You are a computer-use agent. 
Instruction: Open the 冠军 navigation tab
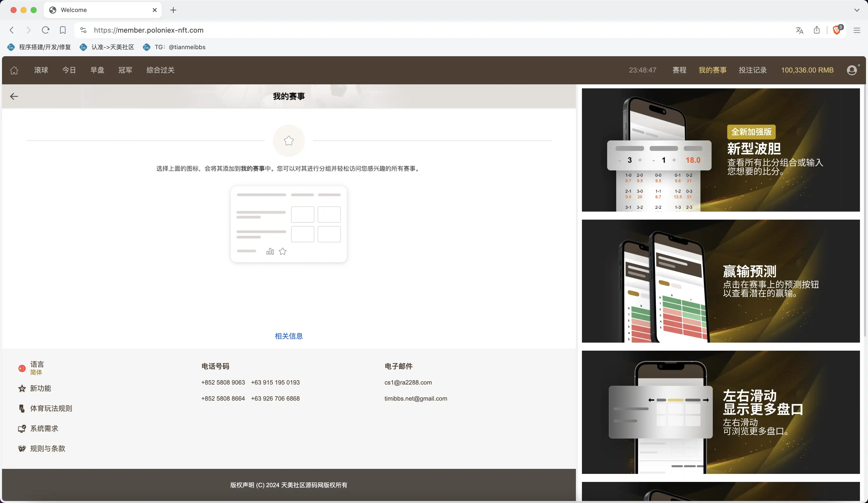[125, 70]
